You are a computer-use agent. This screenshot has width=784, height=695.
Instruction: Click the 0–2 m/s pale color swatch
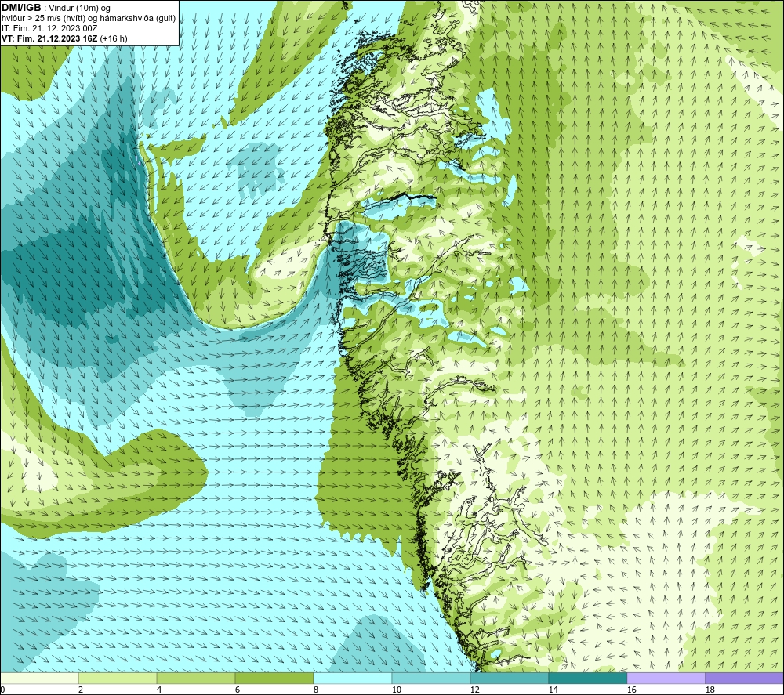(x=39, y=679)
